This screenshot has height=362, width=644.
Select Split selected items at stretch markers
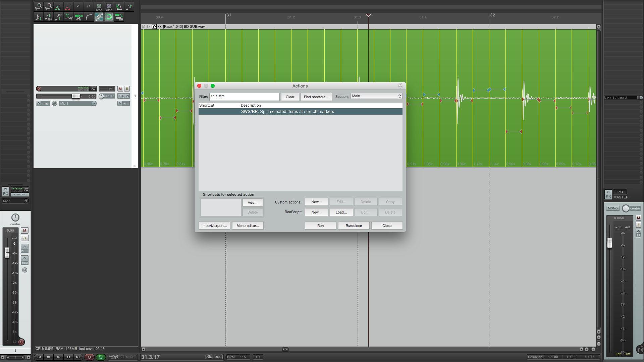pos(287,112)
